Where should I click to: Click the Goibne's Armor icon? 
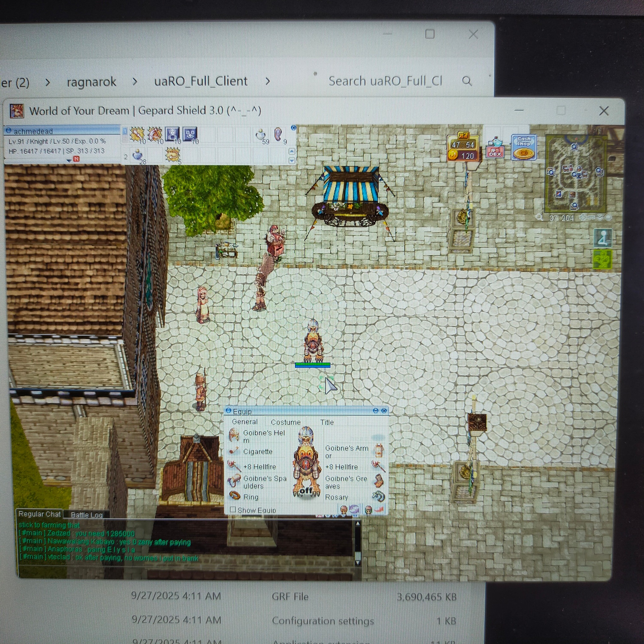tap(379, 451)
